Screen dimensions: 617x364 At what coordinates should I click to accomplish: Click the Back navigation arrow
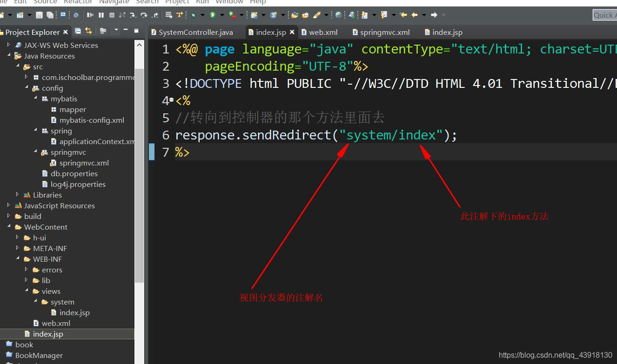click(x=414, y=15)
